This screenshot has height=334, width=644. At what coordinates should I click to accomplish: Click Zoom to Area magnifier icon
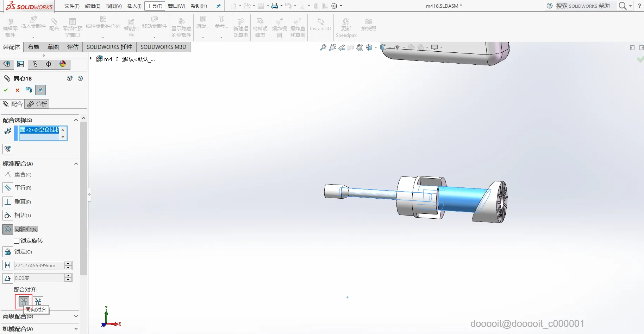332,47
